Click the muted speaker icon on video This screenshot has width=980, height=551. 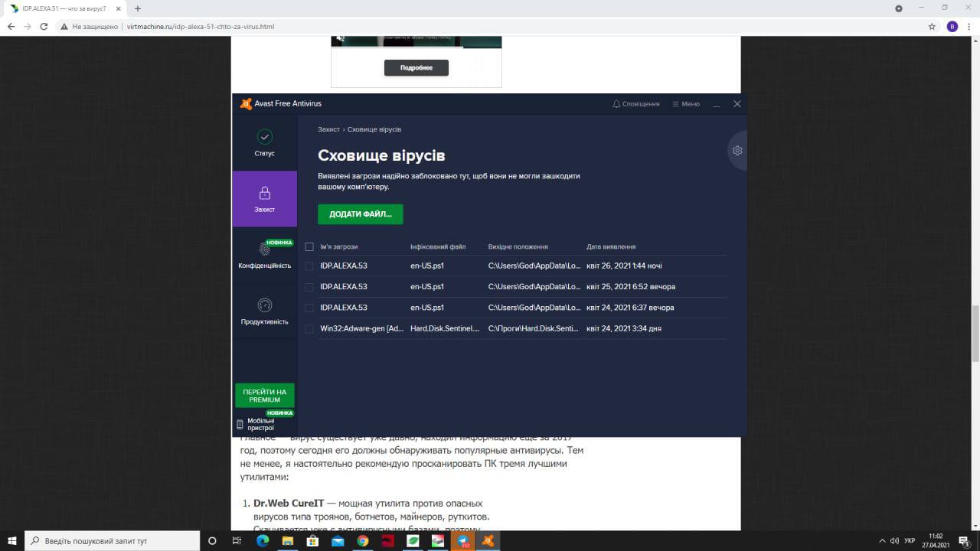point(341,38)
